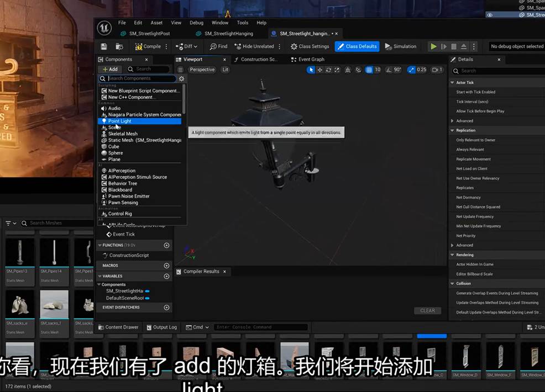The width and height of the screenshot is (545, 392).
Task: Expand the Advanced section under Actor Tick
Action: pyautogui.click(x=453, y=121)
